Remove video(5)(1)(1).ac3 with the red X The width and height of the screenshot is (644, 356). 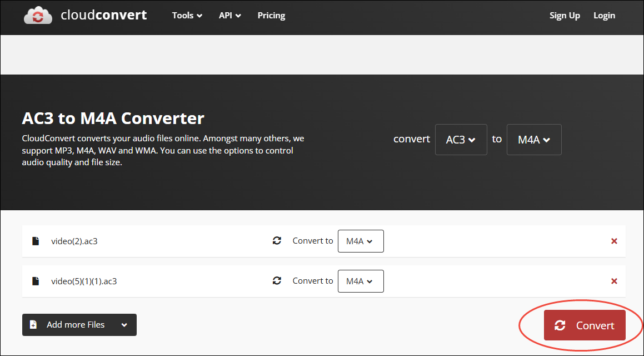pos(614,281)
